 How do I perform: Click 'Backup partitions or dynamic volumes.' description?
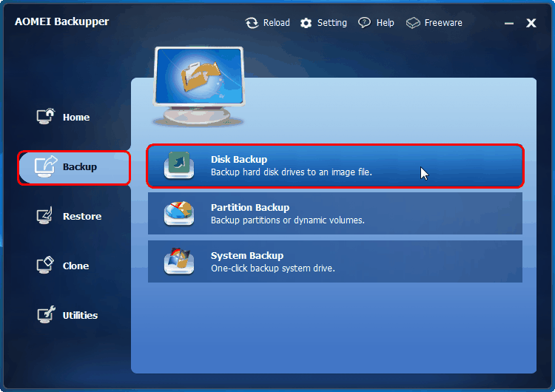(287, 220)
